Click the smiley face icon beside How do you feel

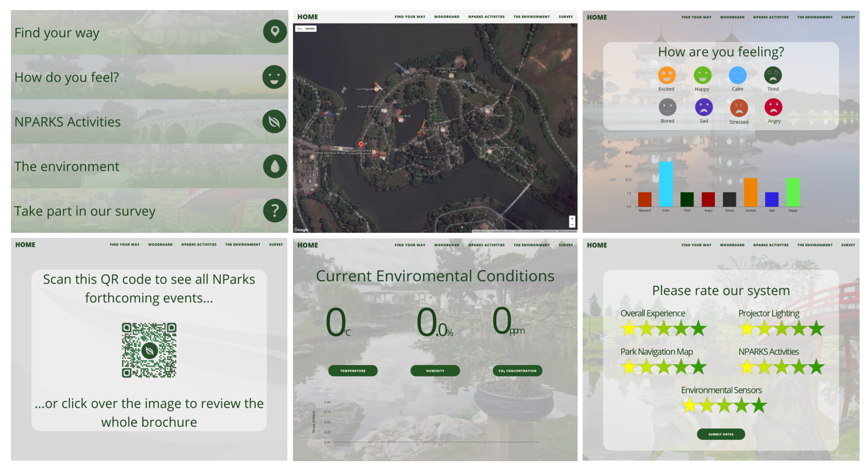pyautogui.click(x=274, y=77)
